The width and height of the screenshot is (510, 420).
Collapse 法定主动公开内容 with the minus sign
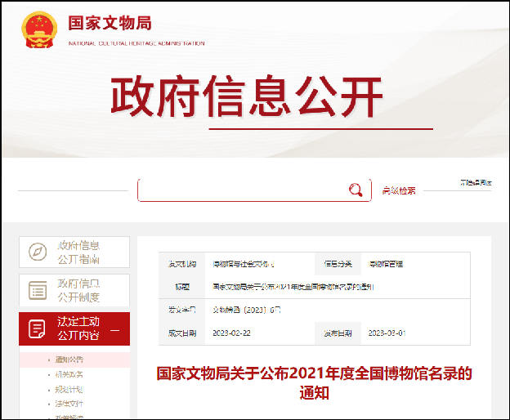tap(114, 329)
